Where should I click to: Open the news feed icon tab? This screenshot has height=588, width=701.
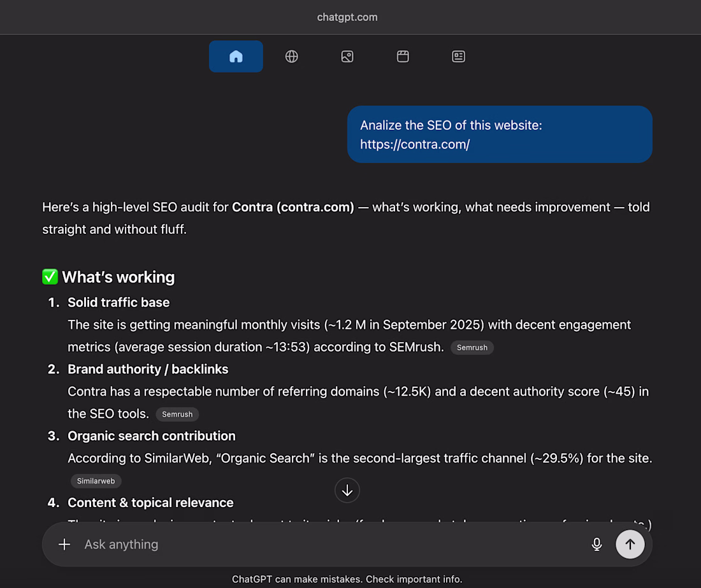(458, 57)
